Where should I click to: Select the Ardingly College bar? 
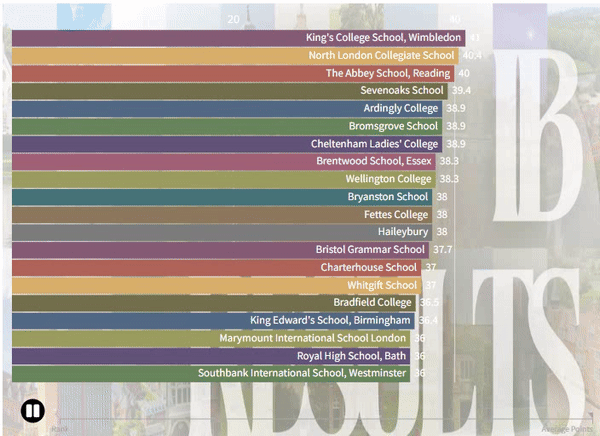click(227, 109)
